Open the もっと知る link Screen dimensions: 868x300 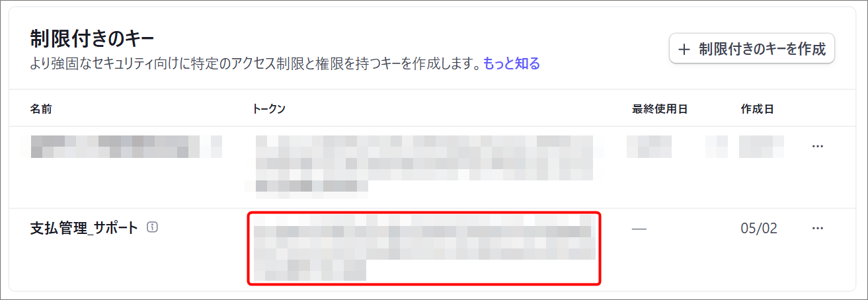pyautogui.click(x=512, y=64)
